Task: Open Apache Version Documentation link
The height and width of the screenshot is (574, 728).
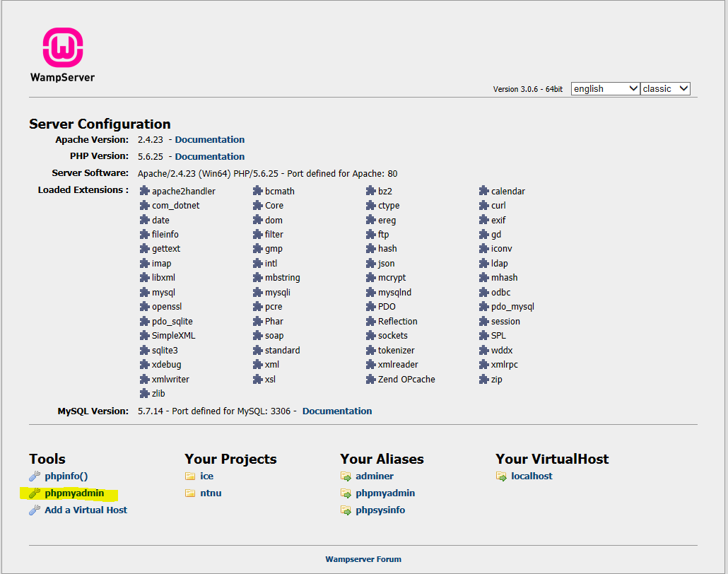Action: tap(209, 140)
